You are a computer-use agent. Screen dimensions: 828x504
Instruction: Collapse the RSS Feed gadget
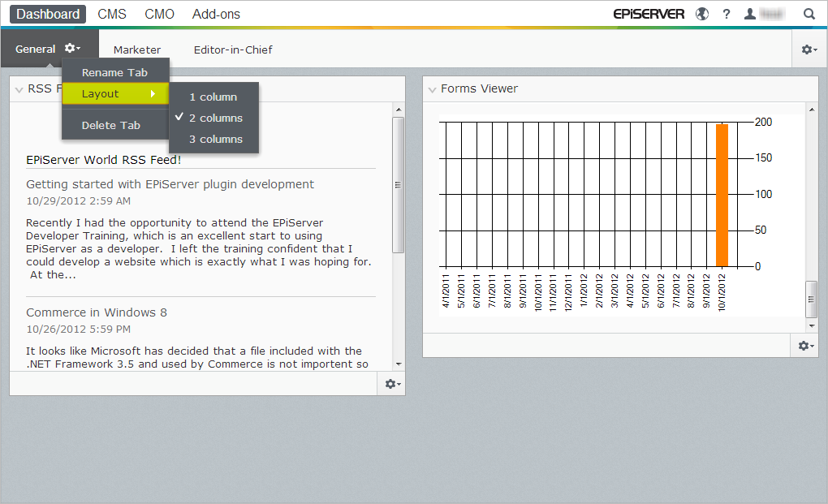click(19, 90)
